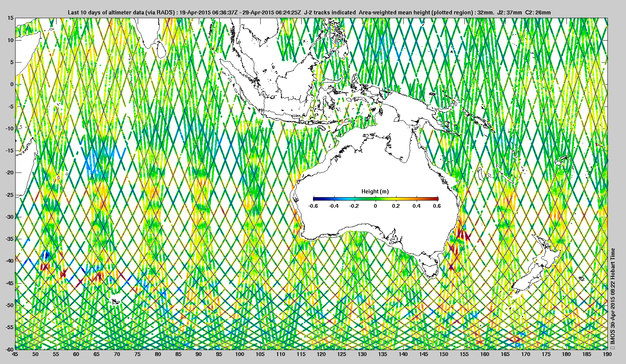Click the '-60' latitude tick label
The image size is (626, 364).
9,349
